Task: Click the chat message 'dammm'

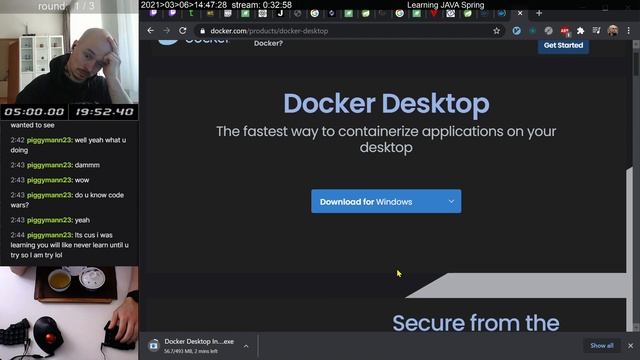Action: click(87, 165)
